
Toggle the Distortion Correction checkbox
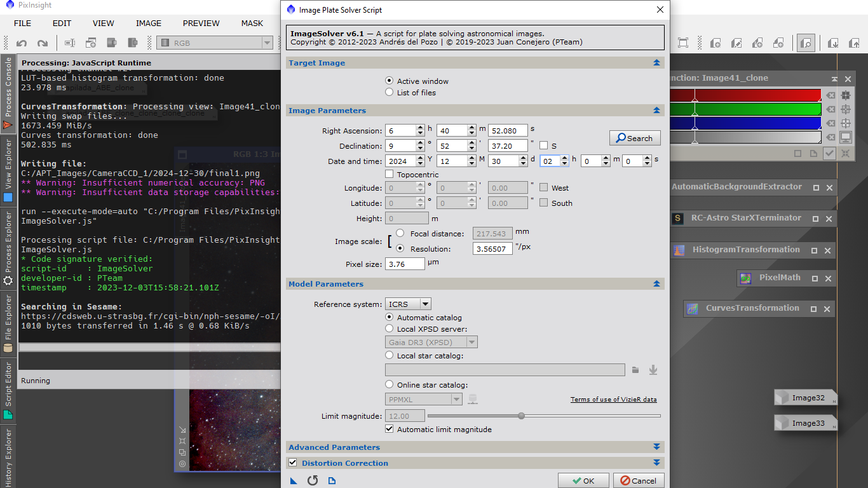coord(293,463)
